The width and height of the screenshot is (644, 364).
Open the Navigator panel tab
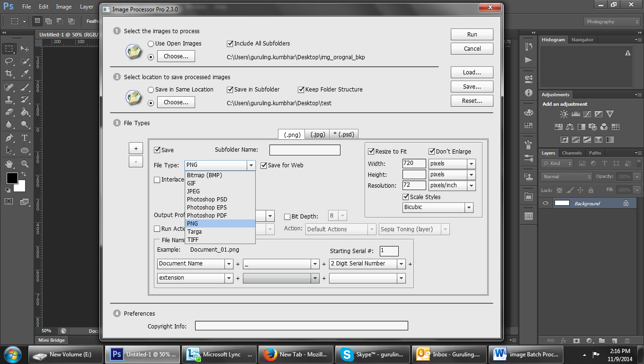[582, 39]
